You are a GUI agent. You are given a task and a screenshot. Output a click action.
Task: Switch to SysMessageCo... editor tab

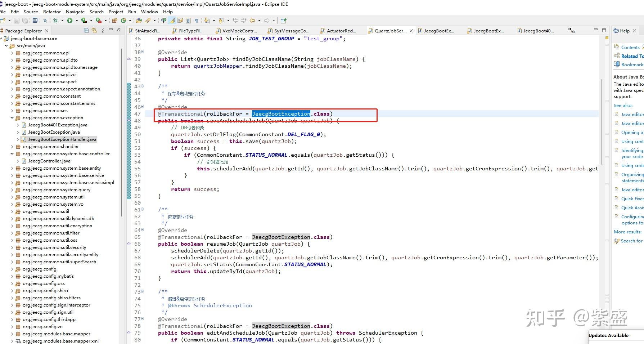pyautogui.click(x=289, y=31)
